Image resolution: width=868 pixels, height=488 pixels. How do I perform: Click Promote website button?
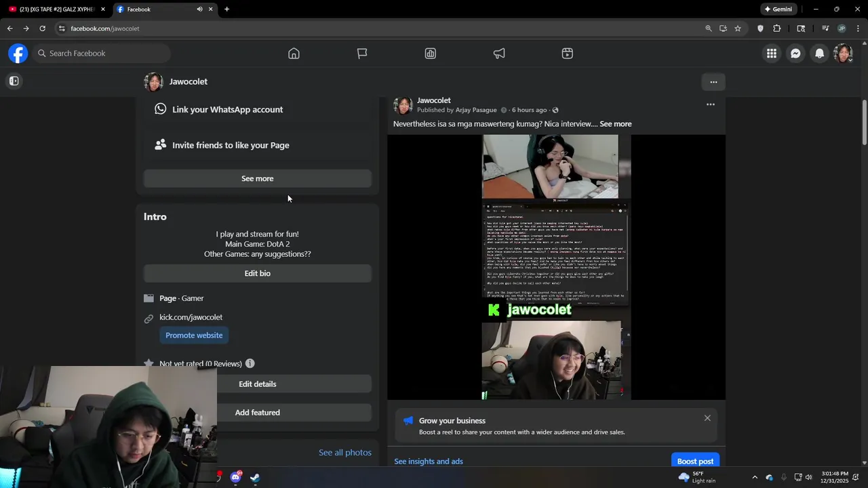coord(194,335)
